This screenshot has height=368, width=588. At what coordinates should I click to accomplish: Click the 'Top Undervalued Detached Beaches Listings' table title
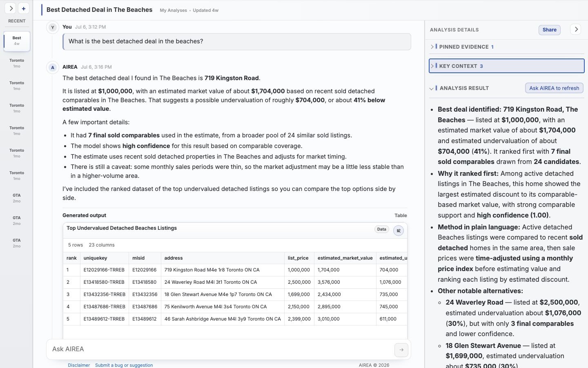tap(122, 228)
